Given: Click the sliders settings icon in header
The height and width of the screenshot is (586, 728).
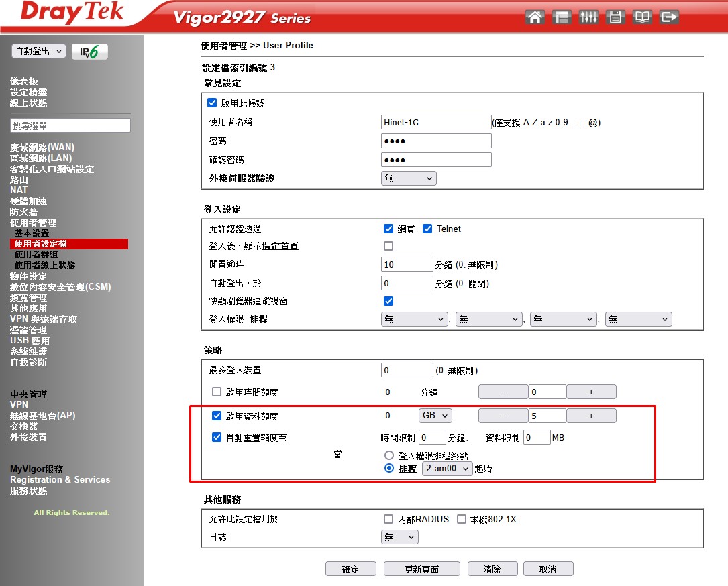Looking at the screenshot, I should tap(588, 17).
